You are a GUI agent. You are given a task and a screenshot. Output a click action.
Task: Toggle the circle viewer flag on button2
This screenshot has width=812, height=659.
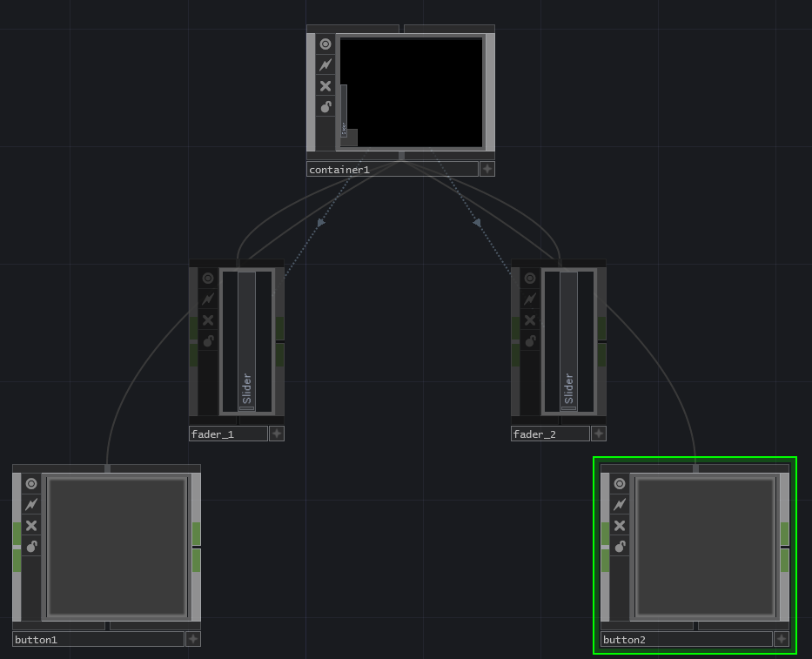tap(620, 484)
